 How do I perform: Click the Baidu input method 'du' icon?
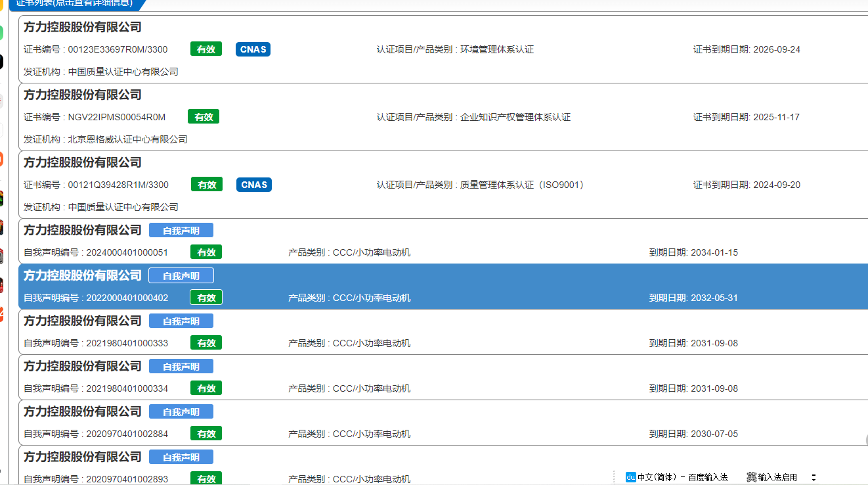630,477
